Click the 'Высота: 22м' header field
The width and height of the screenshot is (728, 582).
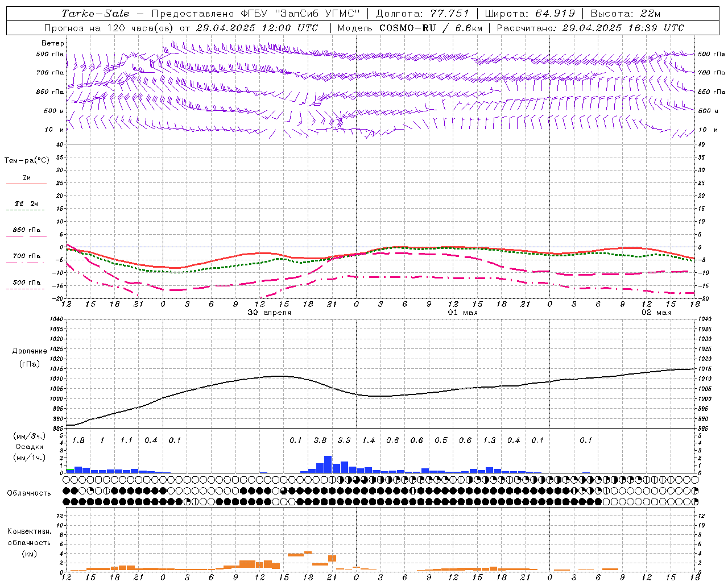point(626,14)
